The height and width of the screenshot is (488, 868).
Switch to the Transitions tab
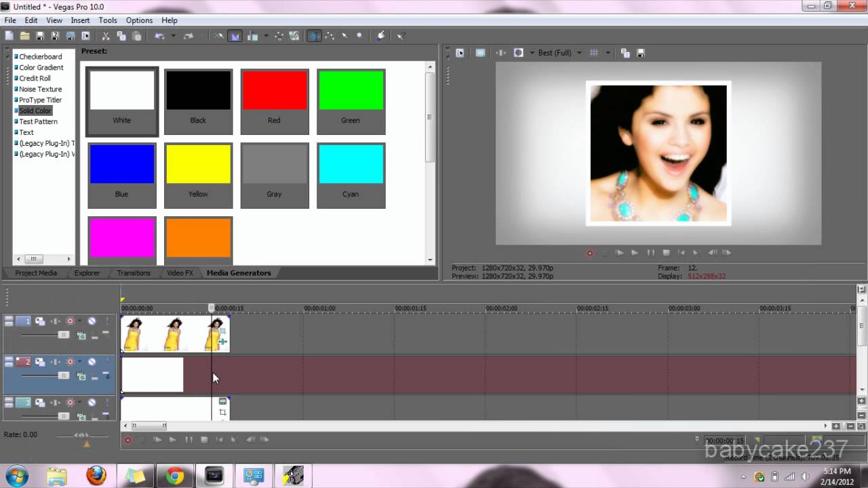coord(134,272)
